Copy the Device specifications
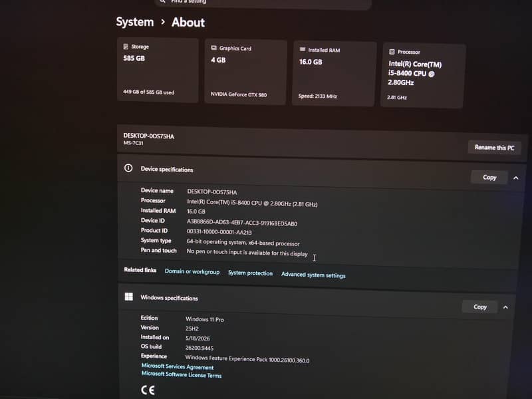 coord(489,177)
